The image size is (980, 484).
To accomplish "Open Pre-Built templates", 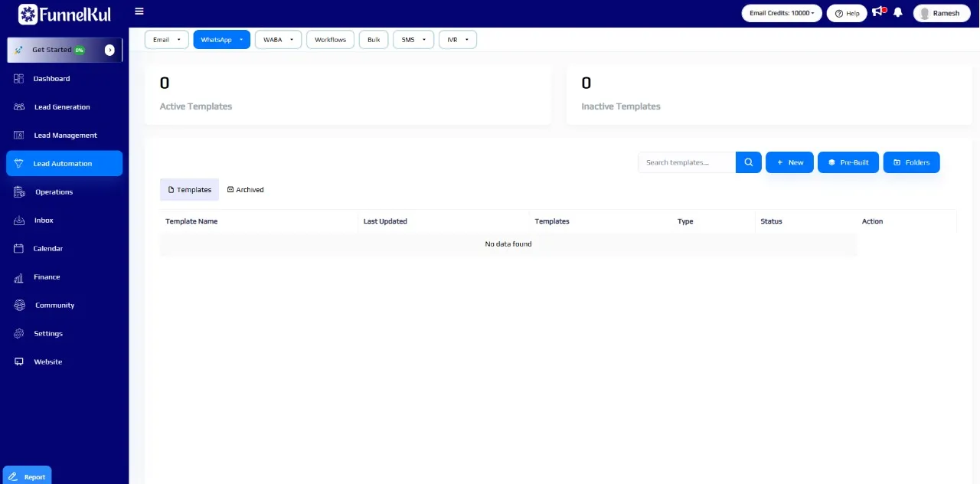I will 848,162.
